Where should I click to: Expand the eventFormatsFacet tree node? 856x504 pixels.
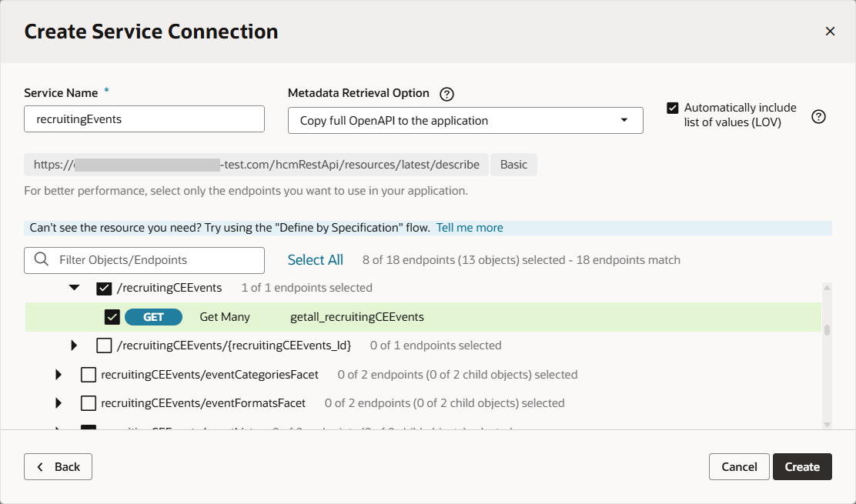click(59, 402)
